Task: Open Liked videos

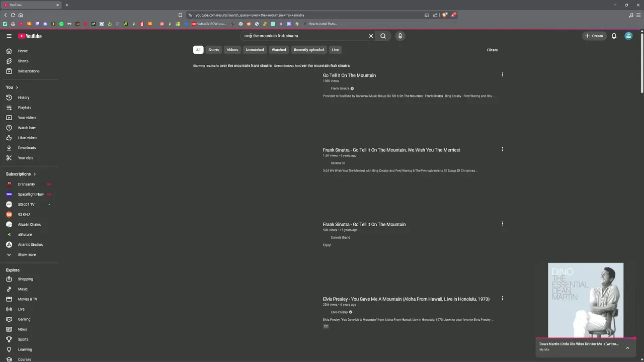Action: (29, 138)
